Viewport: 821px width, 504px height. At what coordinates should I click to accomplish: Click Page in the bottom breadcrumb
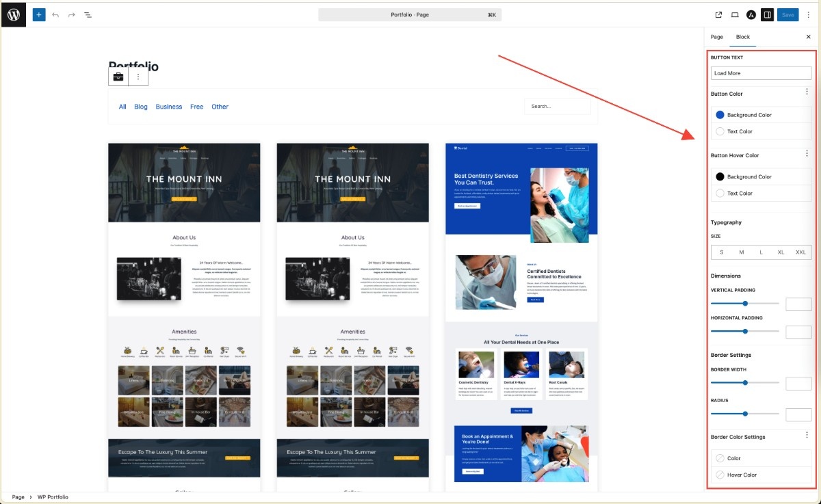tap(18, 497)
